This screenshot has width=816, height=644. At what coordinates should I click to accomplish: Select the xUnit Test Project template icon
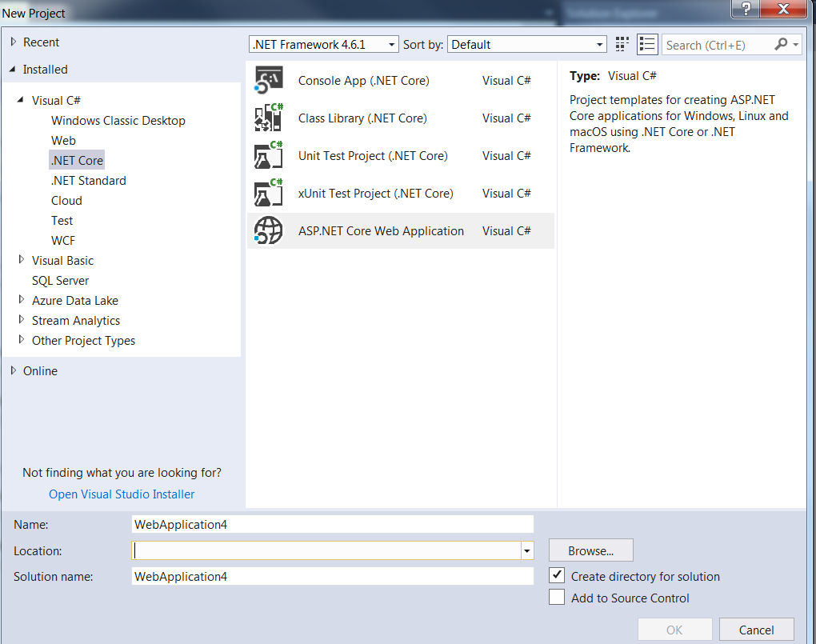[x=268, y=193]
